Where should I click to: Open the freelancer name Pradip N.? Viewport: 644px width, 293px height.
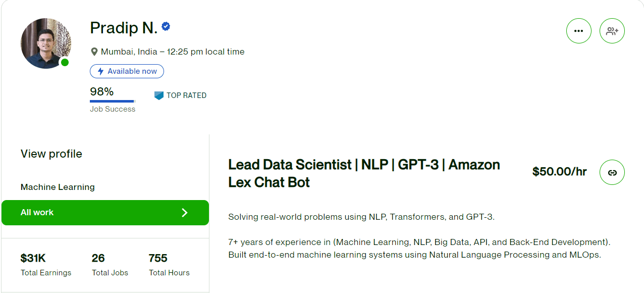(123, 28)
